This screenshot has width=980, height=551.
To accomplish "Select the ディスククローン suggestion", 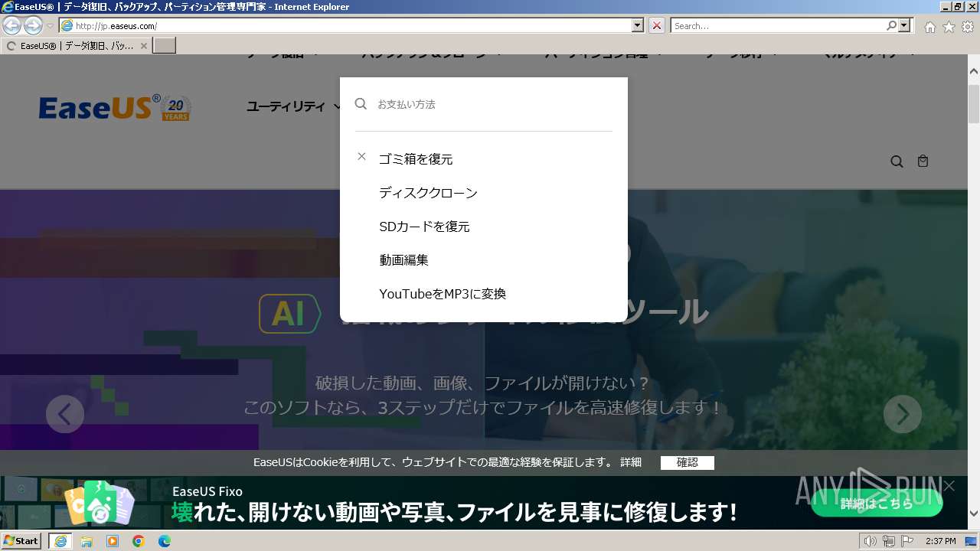I will (x=428, y=193).
